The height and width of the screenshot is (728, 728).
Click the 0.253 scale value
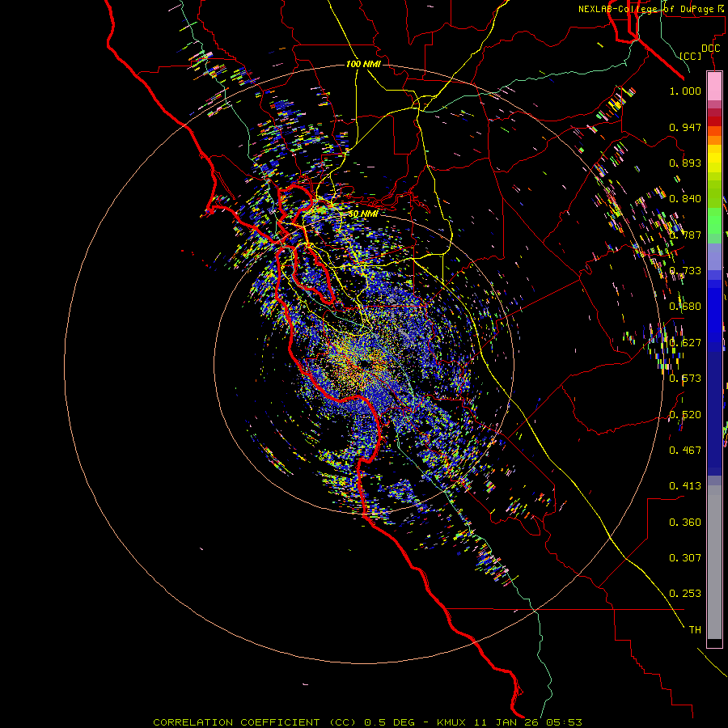click(685, 594)
